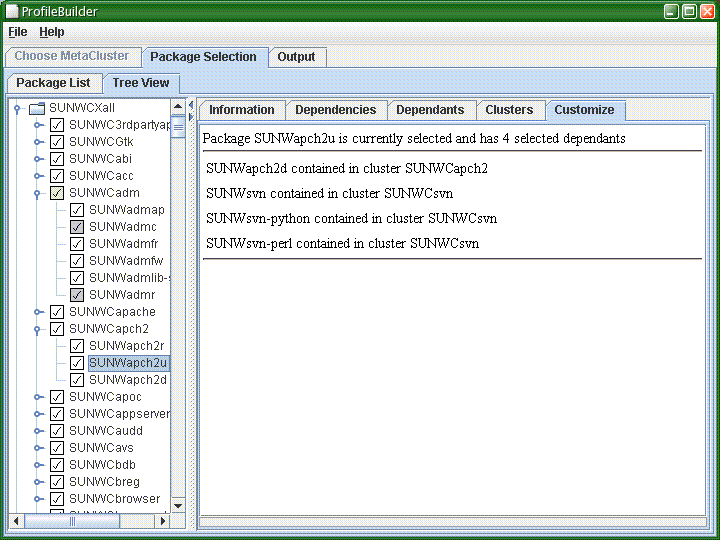Select the Package Selection tab
Image resolution: width=720 pixels, height=540 pixels.
pos(203,57)
